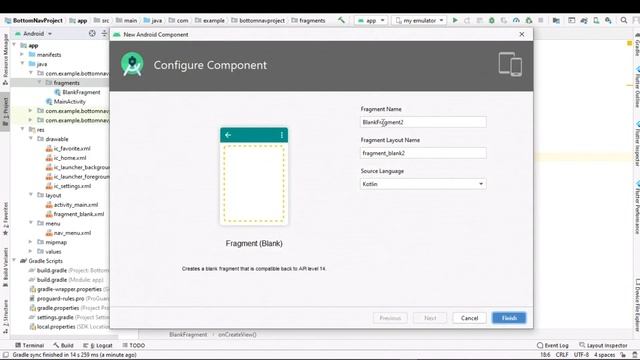Select ic_favorite.xml drawable file

pyautogui.click(x=72, y=149)
